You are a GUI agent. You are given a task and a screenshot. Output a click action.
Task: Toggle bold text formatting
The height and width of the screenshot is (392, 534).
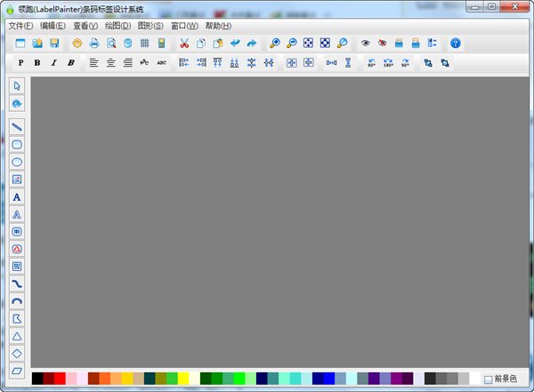(x=36, y=63)
